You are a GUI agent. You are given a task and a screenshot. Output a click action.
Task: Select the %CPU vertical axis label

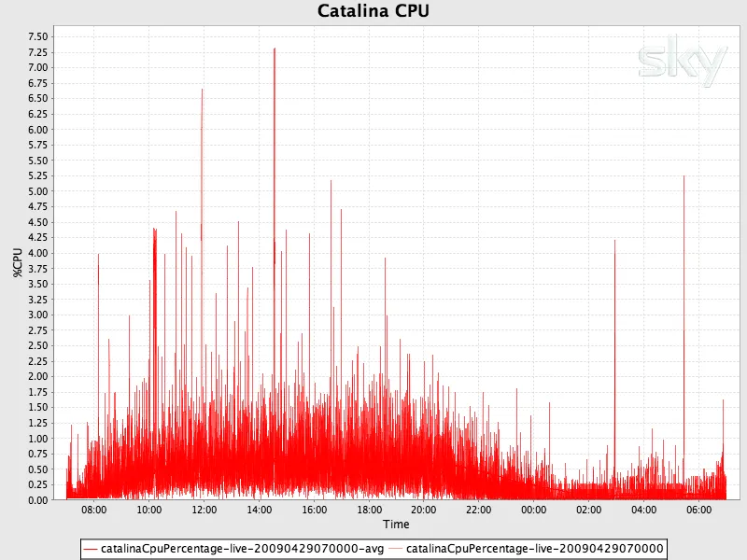18,262
